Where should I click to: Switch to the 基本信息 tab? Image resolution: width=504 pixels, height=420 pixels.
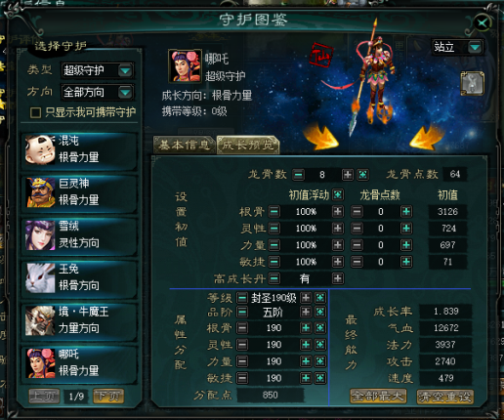click(x=184, y=145)
